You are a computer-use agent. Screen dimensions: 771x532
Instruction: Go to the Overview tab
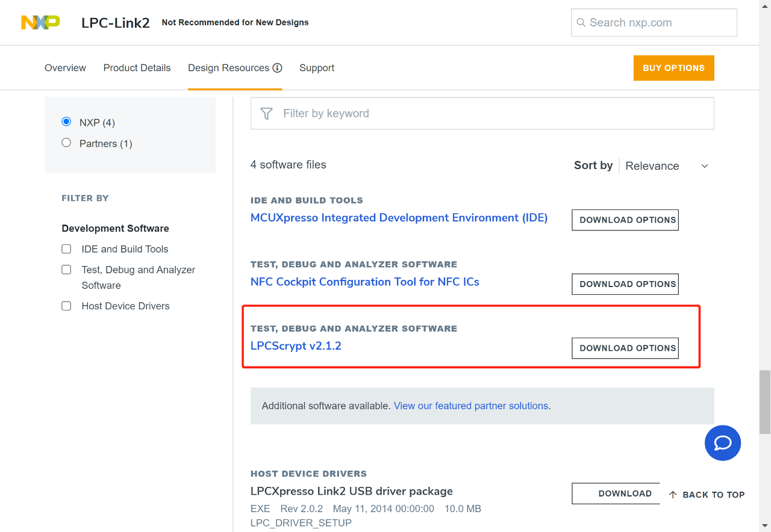[x=65, y=68]
